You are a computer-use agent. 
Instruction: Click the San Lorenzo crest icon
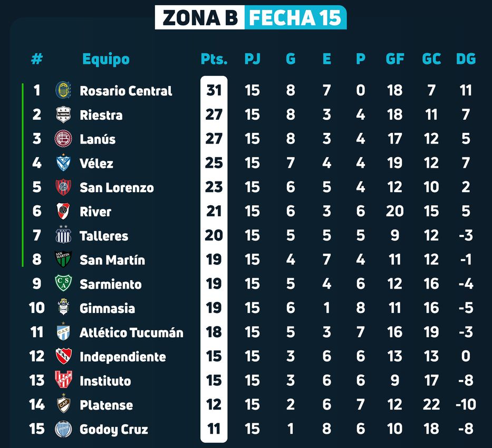coord(63,187)
